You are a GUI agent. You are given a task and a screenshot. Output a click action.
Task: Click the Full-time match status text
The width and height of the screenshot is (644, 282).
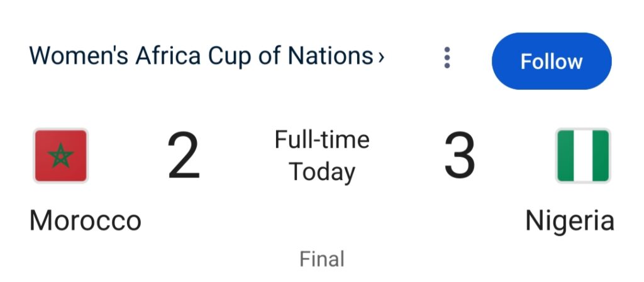(x=322, y=139)
